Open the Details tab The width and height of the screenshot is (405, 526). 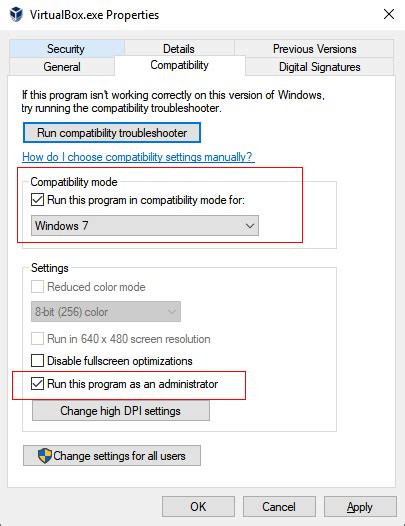coord(179,49)
